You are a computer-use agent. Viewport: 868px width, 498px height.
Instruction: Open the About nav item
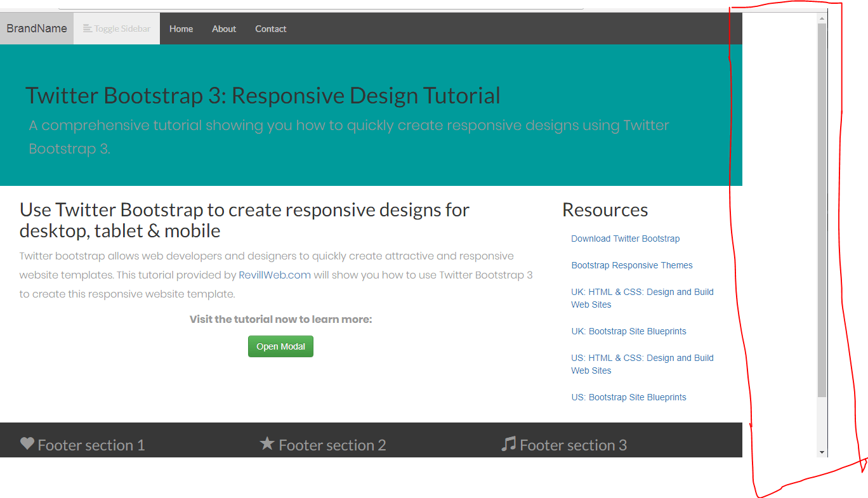(224, 29)
